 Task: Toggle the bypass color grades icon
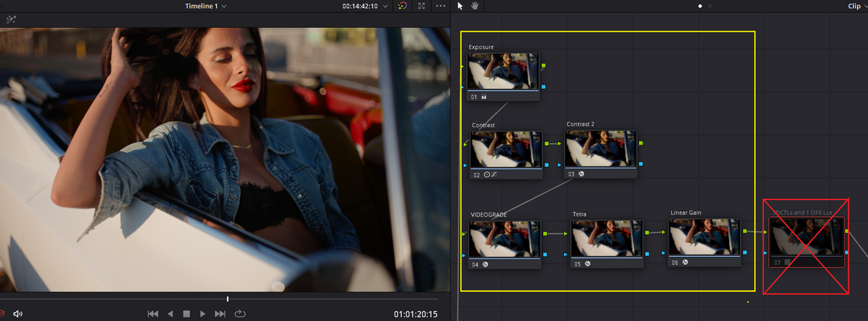pyautogui.click(x=402, y=6)
